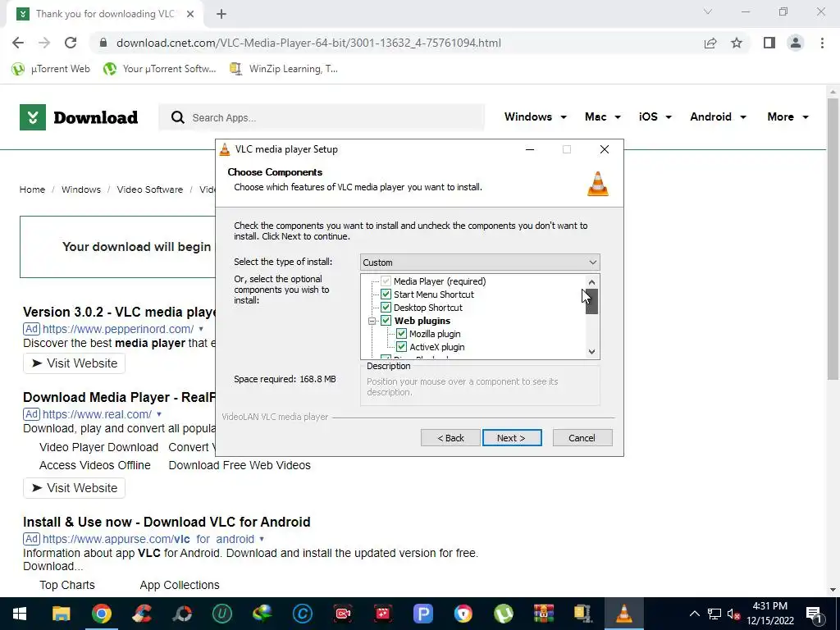Uncheck Desktop Shortcut component
This screenshot has height=630, width=840.
tap(386, 308)
